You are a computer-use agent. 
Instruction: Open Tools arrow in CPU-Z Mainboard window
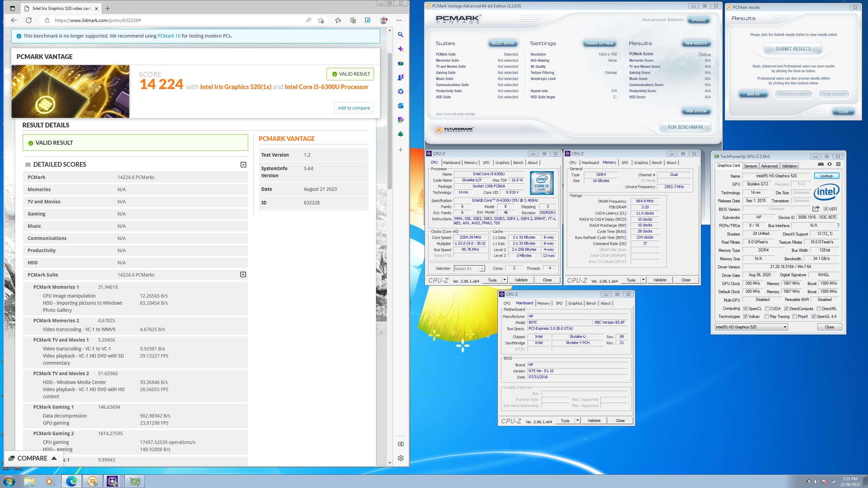577,421
